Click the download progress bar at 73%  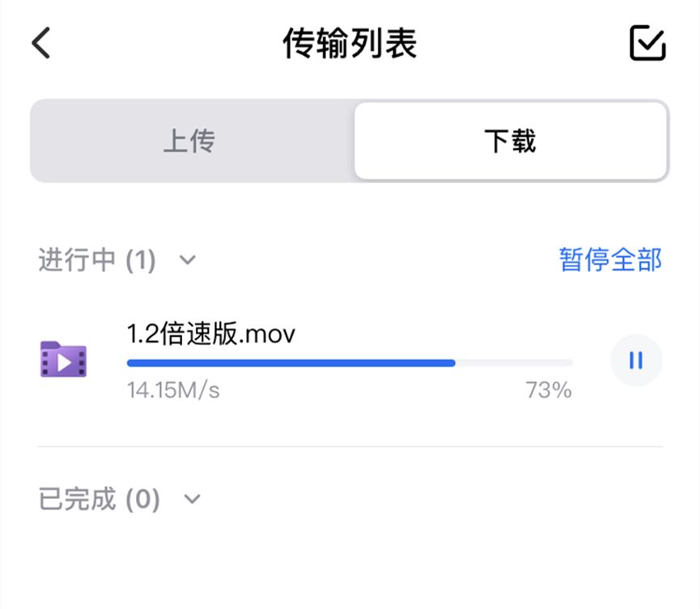click(x=348, y=363)
